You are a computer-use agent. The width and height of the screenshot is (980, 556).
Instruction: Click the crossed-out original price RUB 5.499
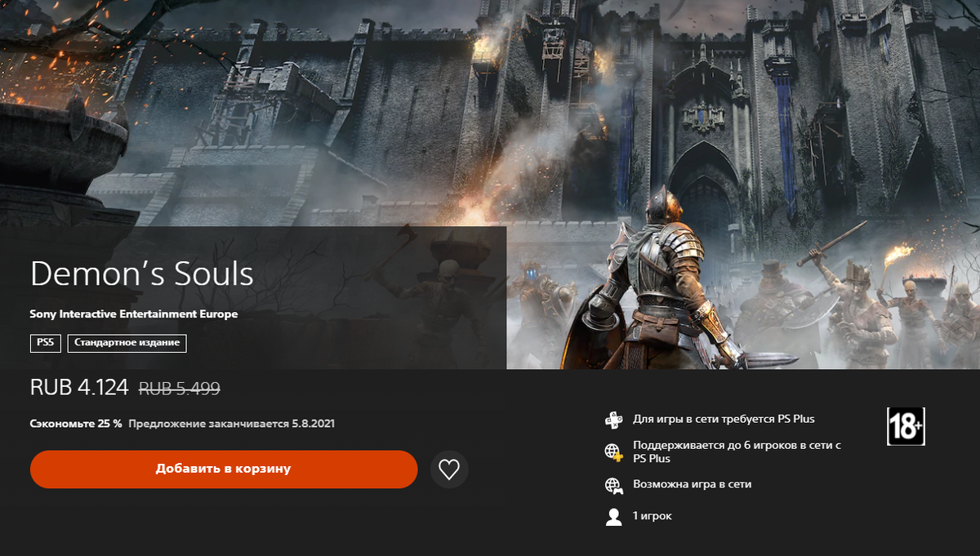click(x=180, y=389)
